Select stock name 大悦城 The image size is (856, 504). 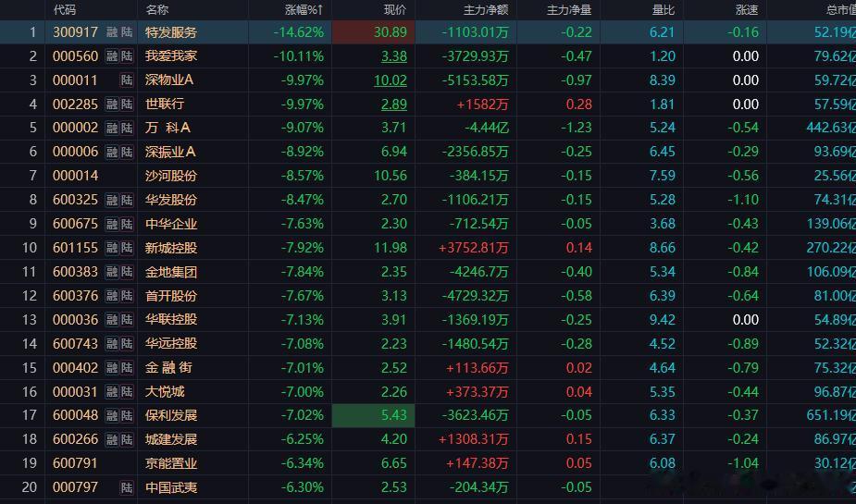165,391
